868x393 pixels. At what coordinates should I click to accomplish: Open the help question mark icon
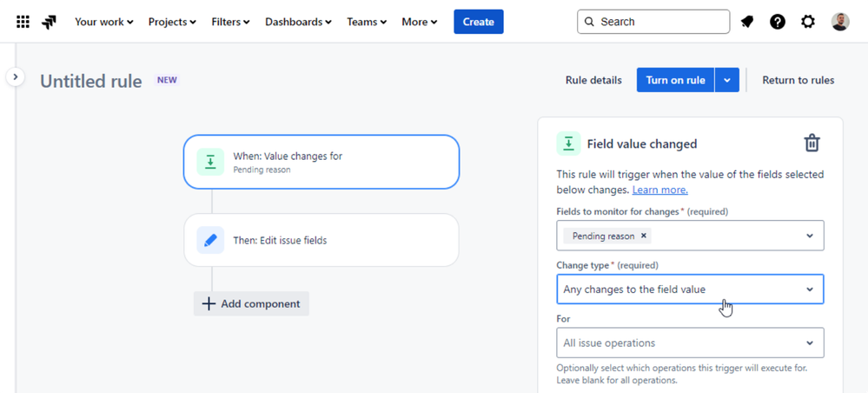point(778,22)
